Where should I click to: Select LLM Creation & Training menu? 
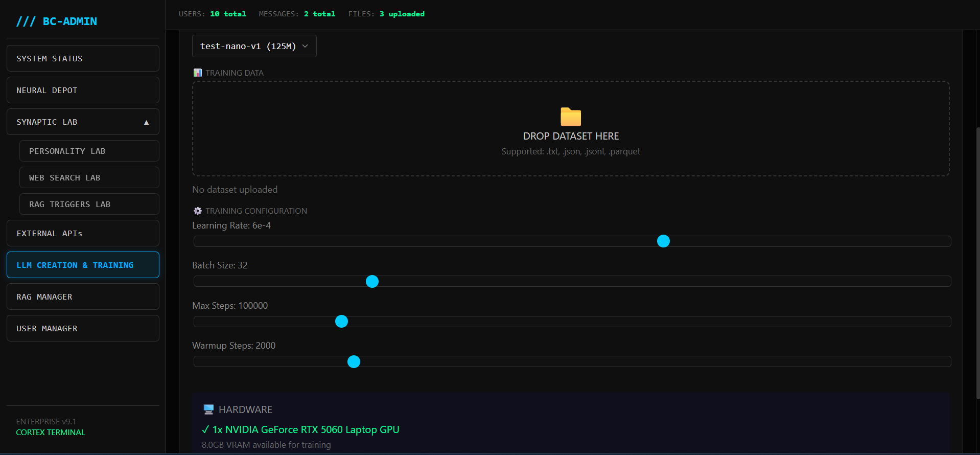pyautogui.click(x=83, y=265)
